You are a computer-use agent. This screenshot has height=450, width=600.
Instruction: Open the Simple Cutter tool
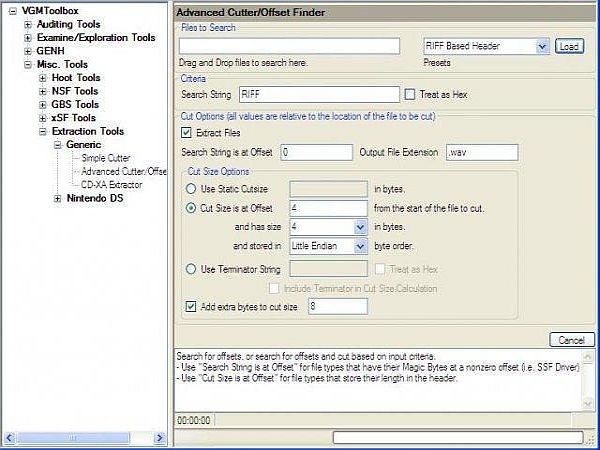pos(106,158)
